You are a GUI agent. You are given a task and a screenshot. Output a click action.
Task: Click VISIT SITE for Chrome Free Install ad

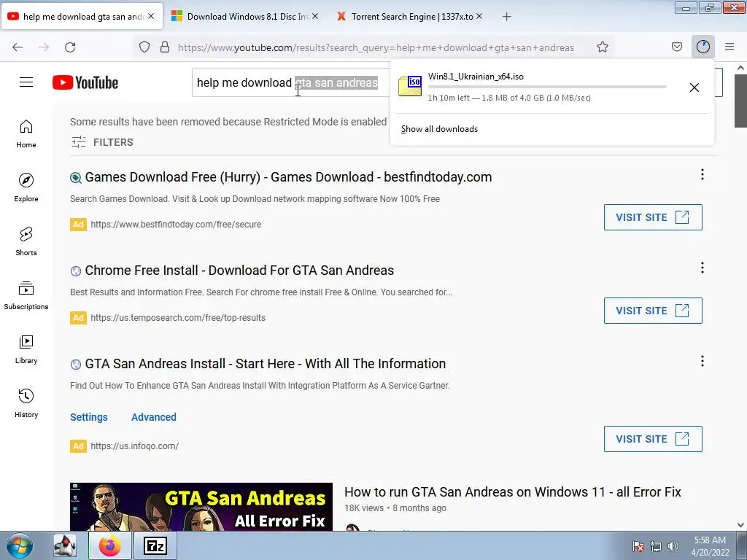point(653,311)
